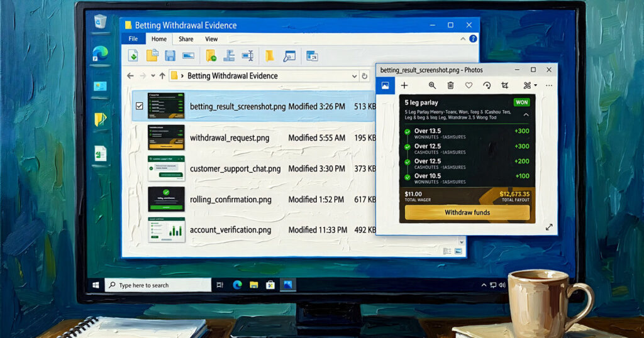The height and width of the screenshot is (338, 644).
Task: Click the blue picture rectangle ribbon icon
Action: coord(188,56)
